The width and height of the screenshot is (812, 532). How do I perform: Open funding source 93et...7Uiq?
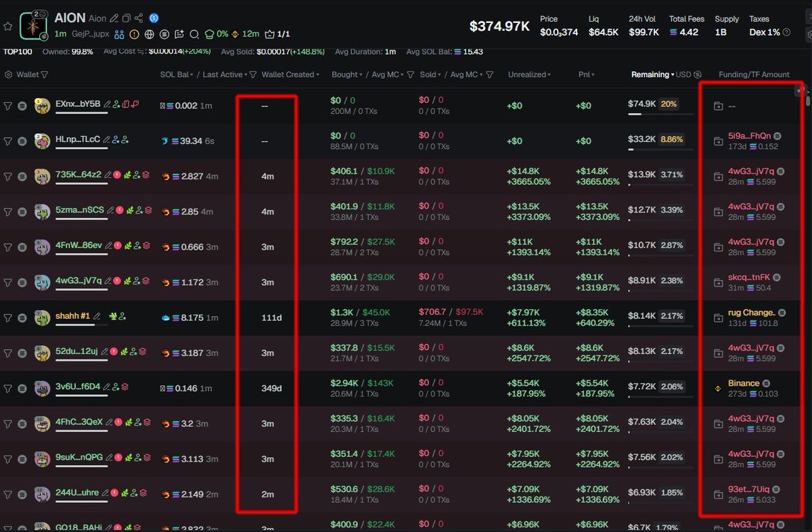pyautogui.click(x=748, y=489)
